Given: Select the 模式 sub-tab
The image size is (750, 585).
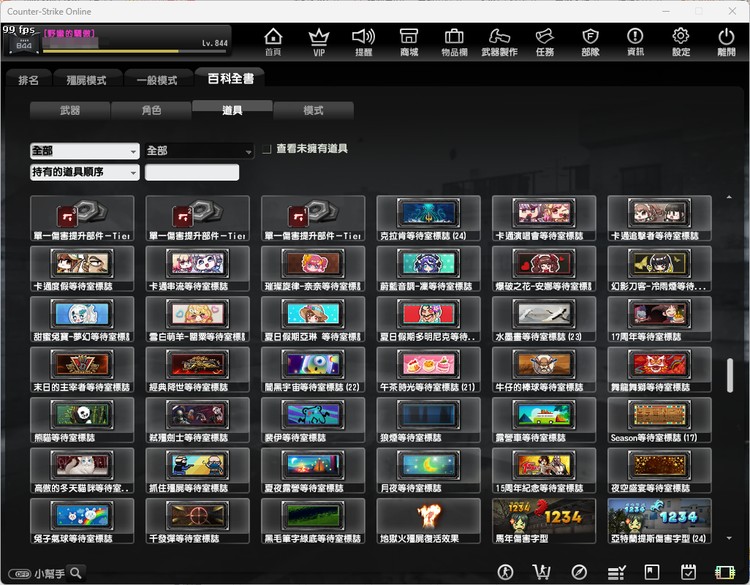Looking at the screenshot, I should [x=314, y=110].
